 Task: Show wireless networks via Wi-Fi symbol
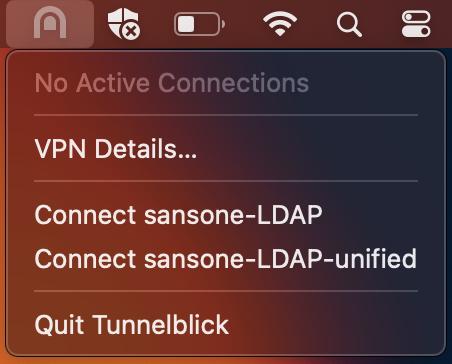tap(280, 23)
